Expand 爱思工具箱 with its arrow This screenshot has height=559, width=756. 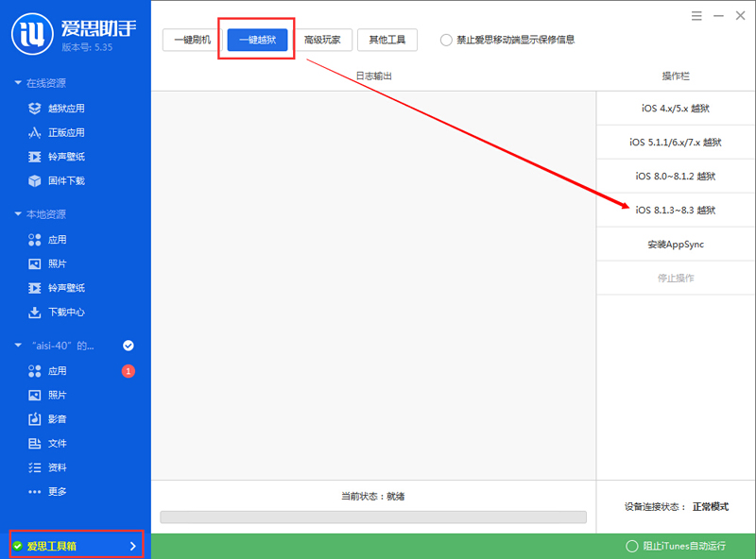pyautogui.click(x=133, y=546)
